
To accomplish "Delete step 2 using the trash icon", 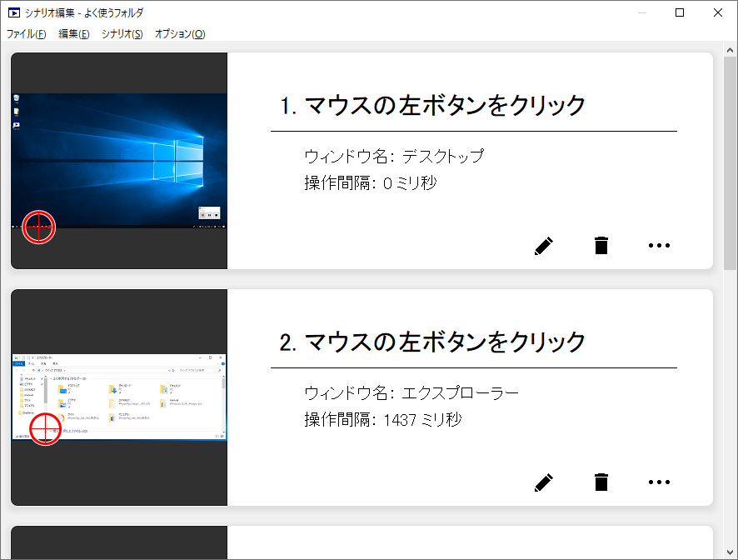I will pos(601,482).
